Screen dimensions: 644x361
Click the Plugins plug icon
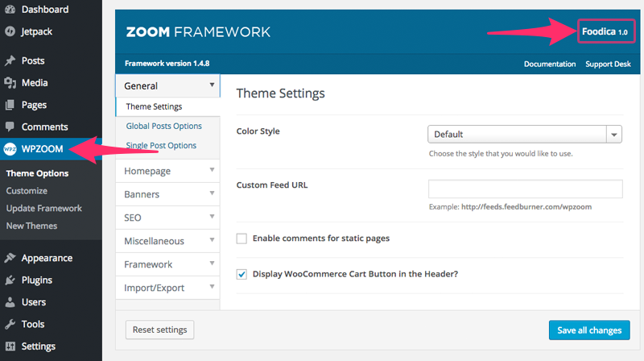click(x=10, y=280)
